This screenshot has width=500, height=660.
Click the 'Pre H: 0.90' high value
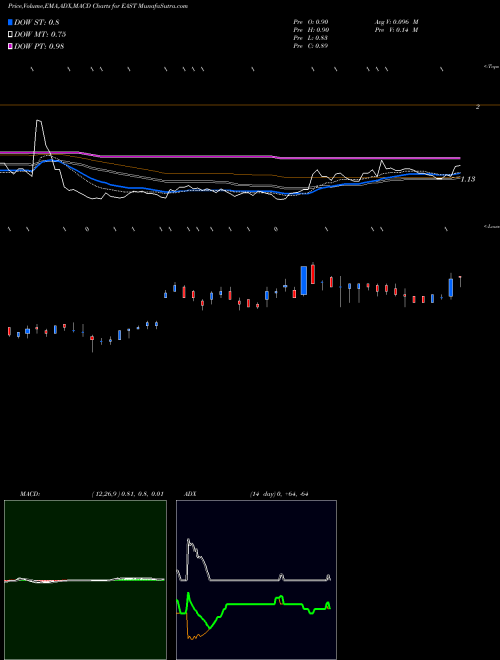(x=311, y=30)
